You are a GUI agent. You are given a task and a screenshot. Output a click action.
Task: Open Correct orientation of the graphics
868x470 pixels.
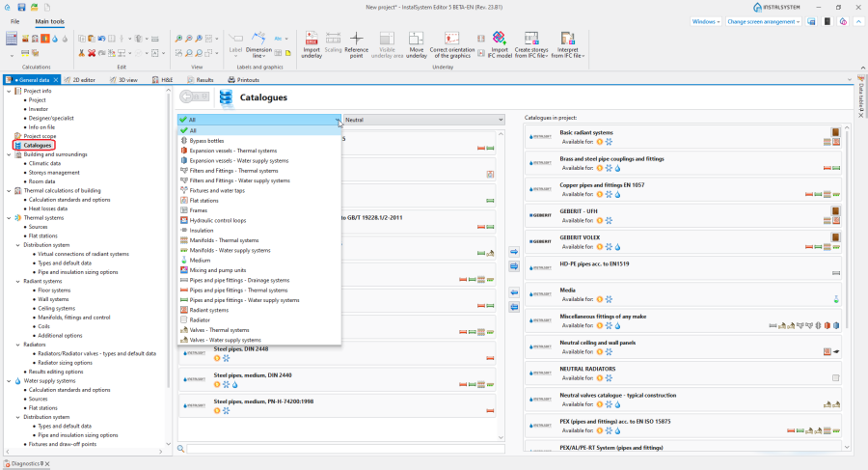pyautogui.click(x=452, y=44)
